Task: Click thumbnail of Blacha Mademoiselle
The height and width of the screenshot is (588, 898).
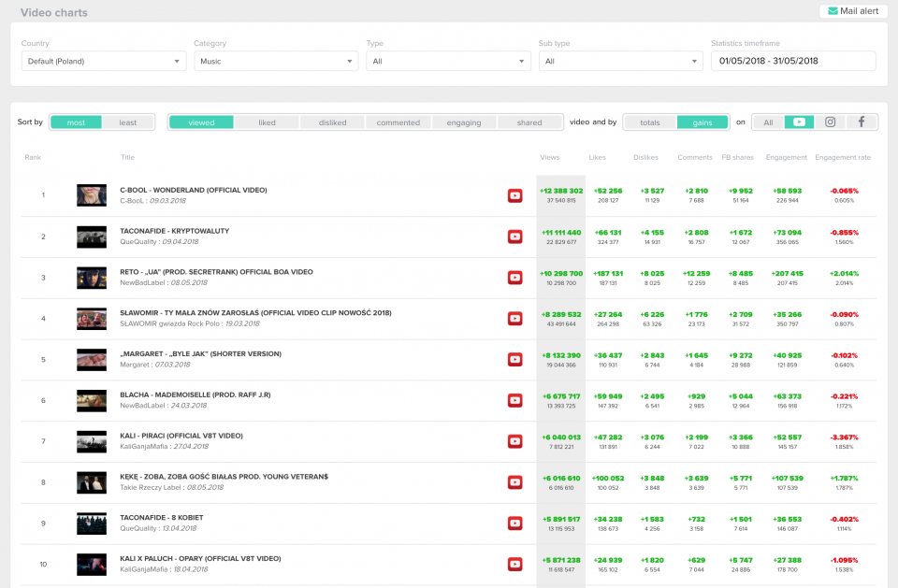Action: 92,401
